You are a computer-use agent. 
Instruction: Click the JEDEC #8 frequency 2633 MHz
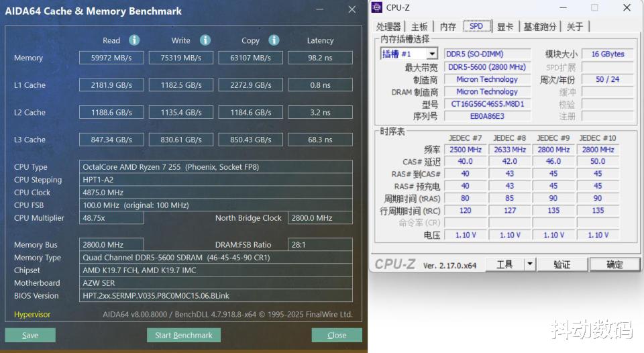(x=510, y=150)
